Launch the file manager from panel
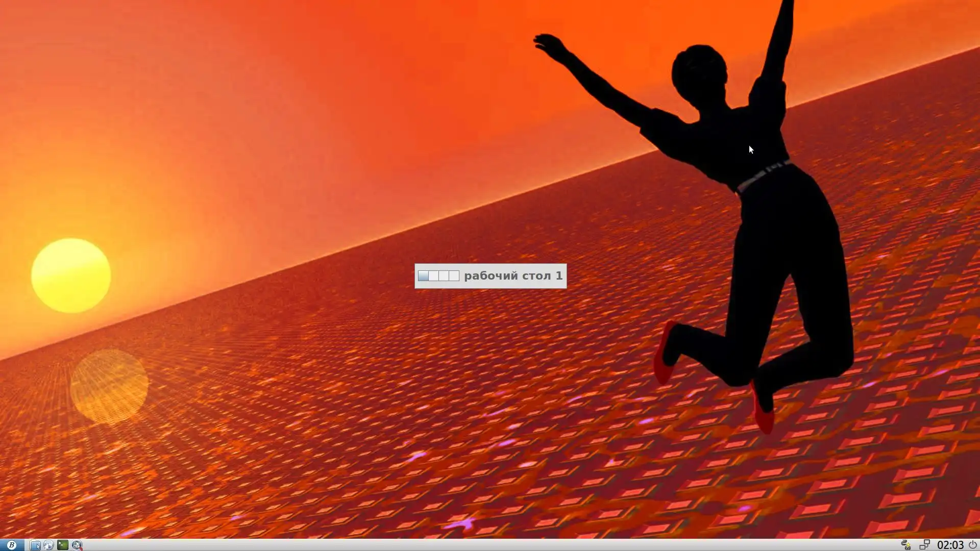This screenshot has height=551, width=980. (35, 545)
